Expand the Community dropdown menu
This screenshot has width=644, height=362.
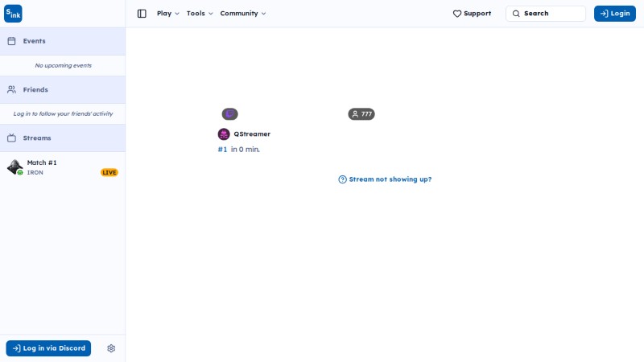[x=243, y=14]
